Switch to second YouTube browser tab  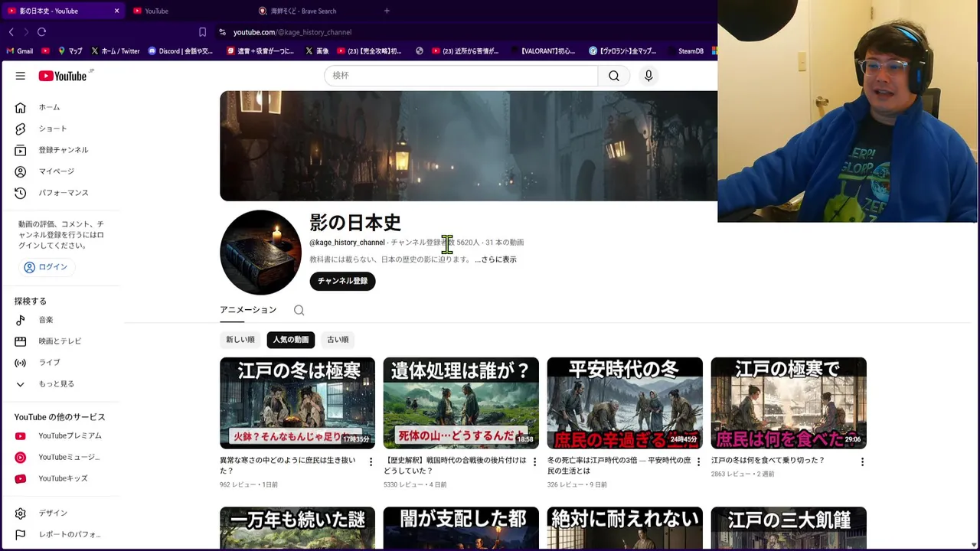[188, 11]
